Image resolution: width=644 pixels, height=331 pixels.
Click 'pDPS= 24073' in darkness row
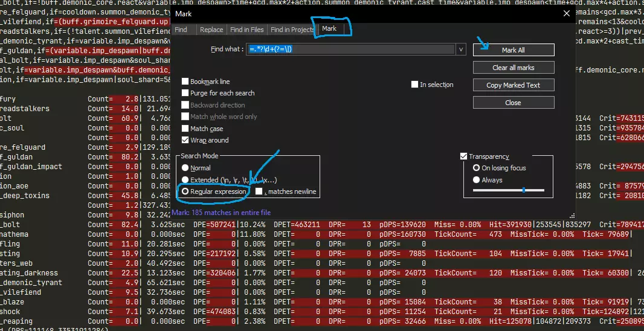[404, 273]
